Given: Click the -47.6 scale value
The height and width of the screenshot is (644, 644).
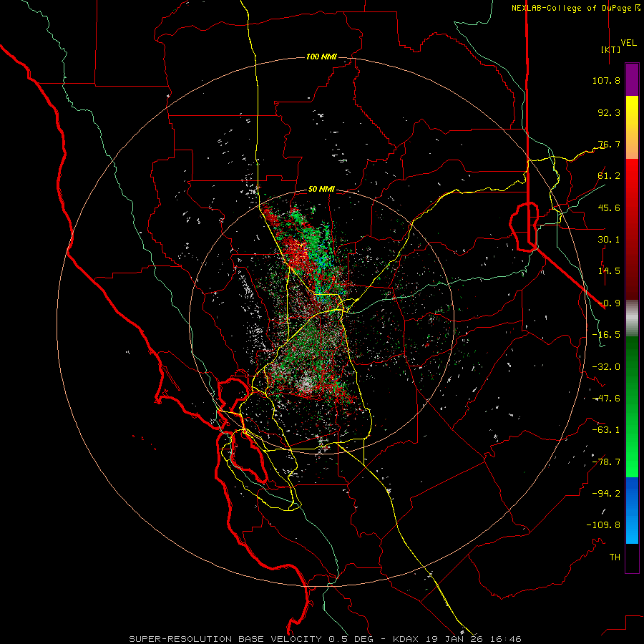Looking at the screenshot, I should coord(606,399).
